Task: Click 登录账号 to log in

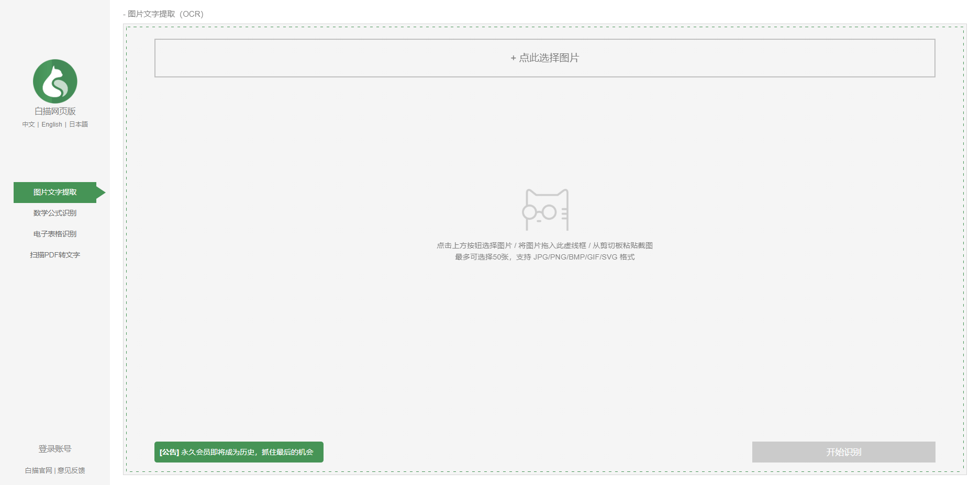Action: (x=55, y=449)
